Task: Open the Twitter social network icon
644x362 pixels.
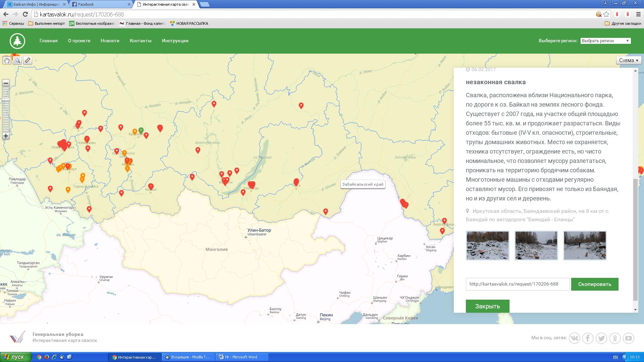Action: [x=601, y=338]
